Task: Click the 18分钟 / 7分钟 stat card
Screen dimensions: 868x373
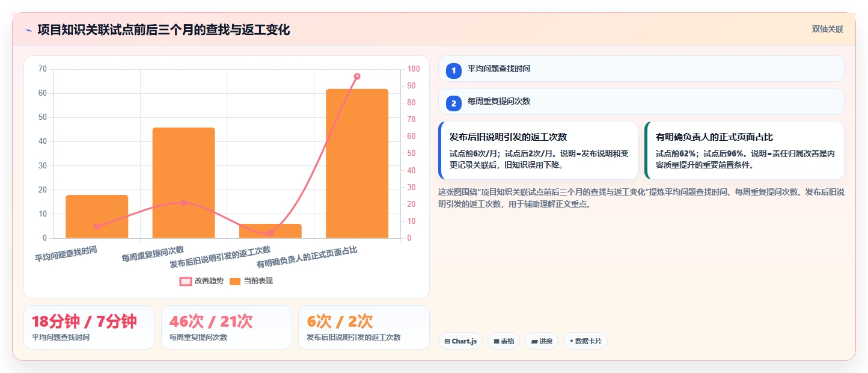Action: pos(89,327)
